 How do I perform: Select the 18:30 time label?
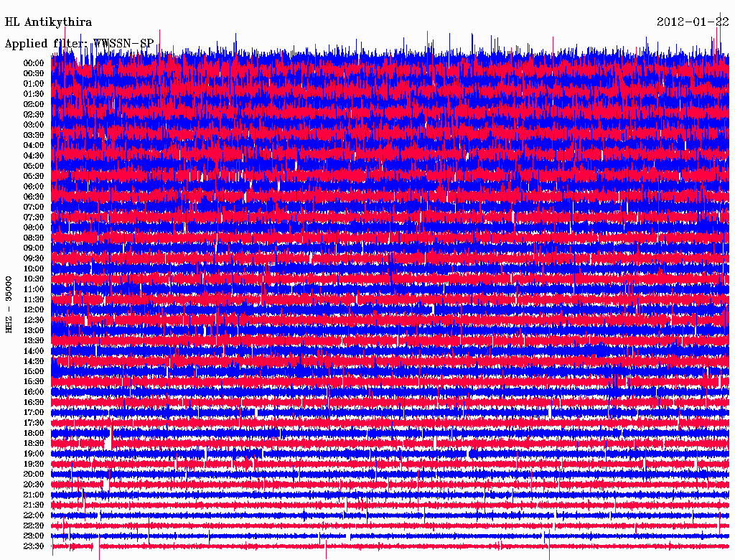(34, 443)
